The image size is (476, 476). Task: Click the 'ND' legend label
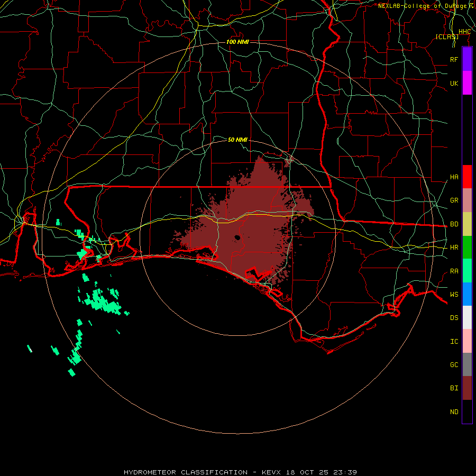[x=454, y=412]
